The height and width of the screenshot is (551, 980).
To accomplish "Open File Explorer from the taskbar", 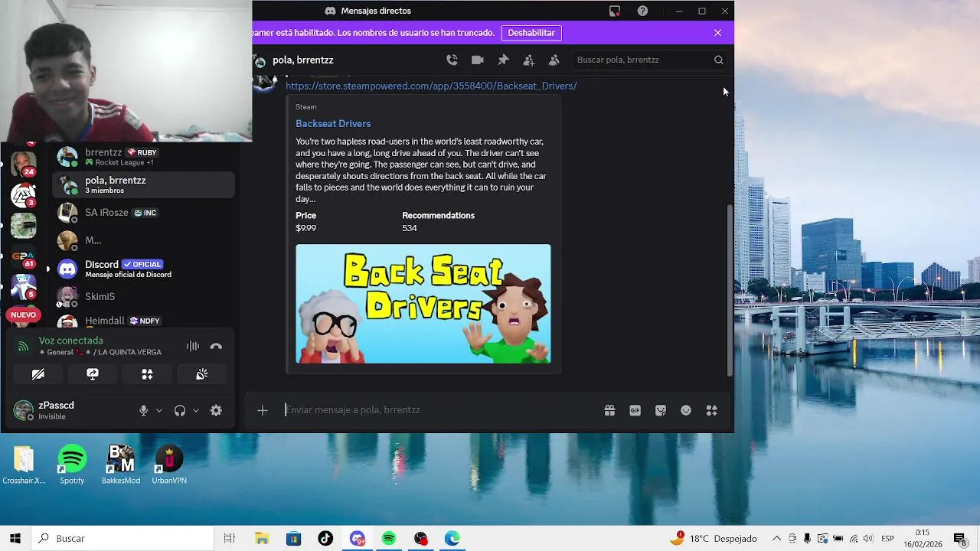I will pyautogui.click(x=262, y=539).
